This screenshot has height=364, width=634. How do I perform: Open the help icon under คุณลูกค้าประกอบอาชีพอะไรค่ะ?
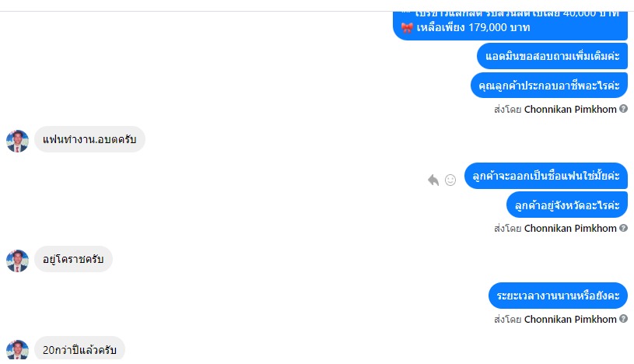(623, 108)
